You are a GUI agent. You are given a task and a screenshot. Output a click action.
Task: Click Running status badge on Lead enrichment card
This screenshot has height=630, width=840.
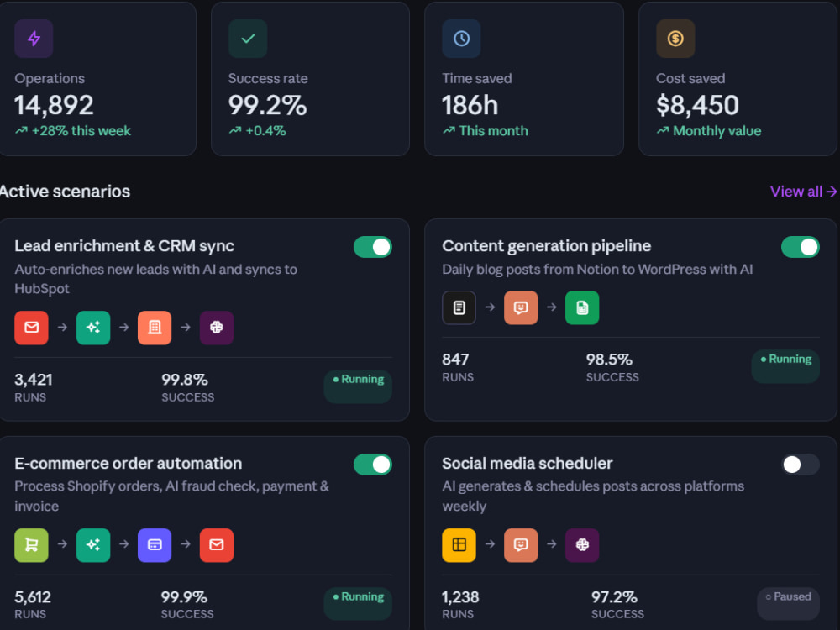click(x=358, y=386)
